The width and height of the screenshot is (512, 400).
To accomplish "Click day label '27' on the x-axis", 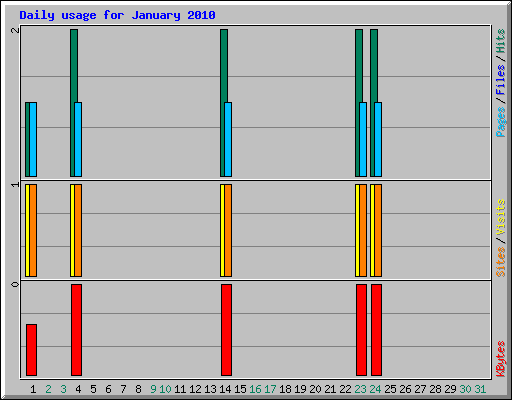I will point(420,389).
